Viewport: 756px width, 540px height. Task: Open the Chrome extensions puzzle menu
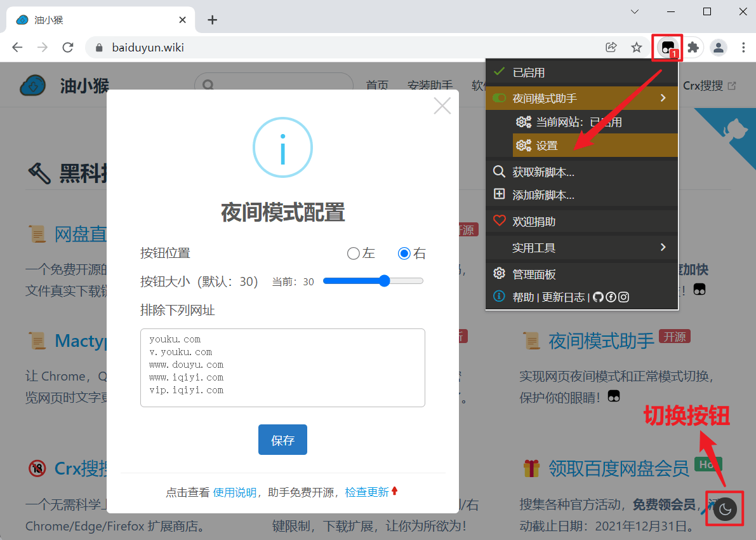click(x=693, y=47)
